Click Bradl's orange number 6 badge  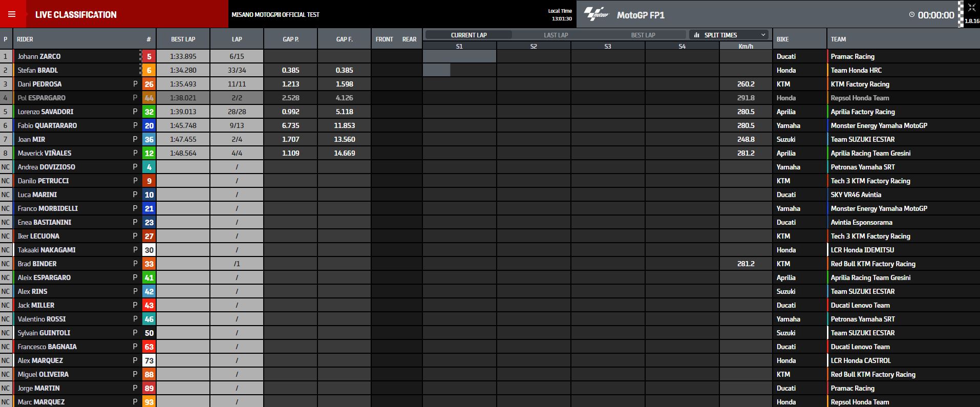click(x=149, y=70)
